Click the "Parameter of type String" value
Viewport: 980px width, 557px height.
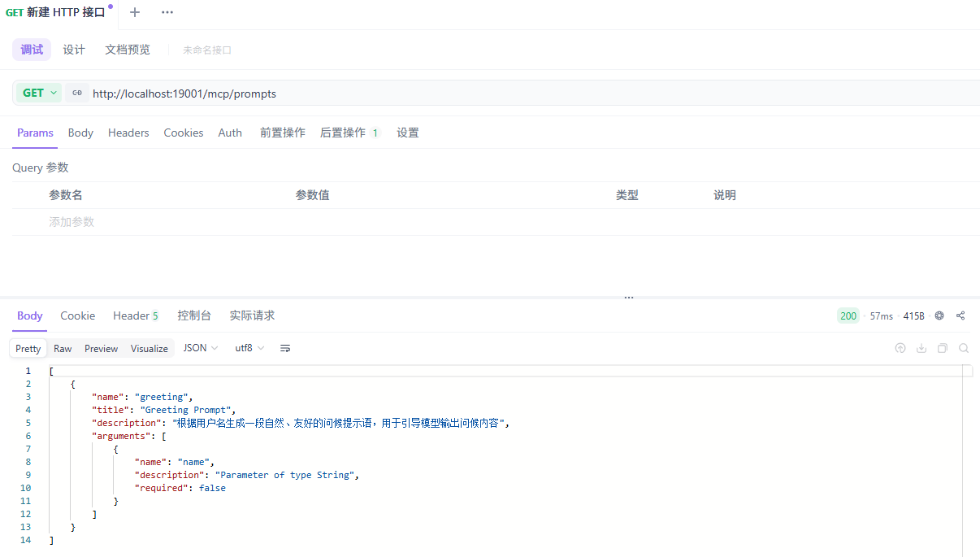click(x=284, y=475)
